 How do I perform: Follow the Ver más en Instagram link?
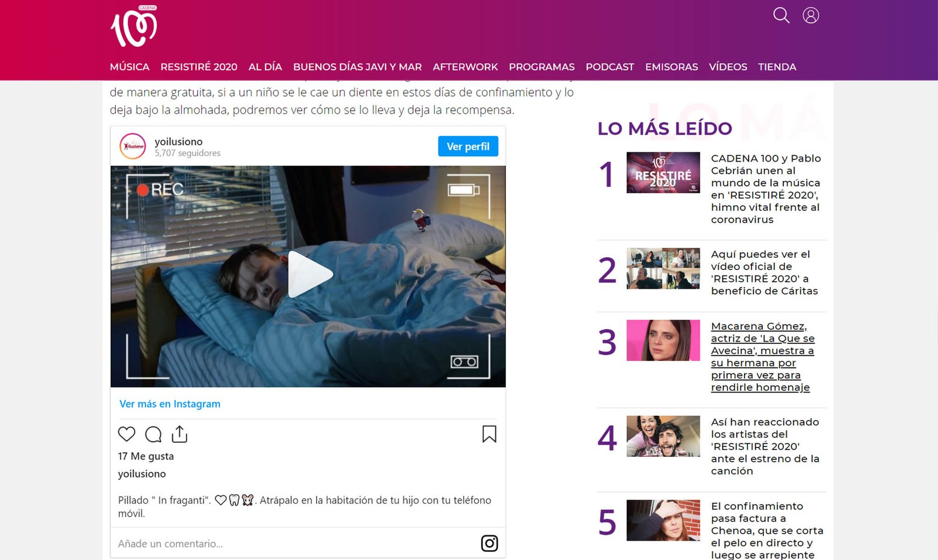(x=170, y=404)
